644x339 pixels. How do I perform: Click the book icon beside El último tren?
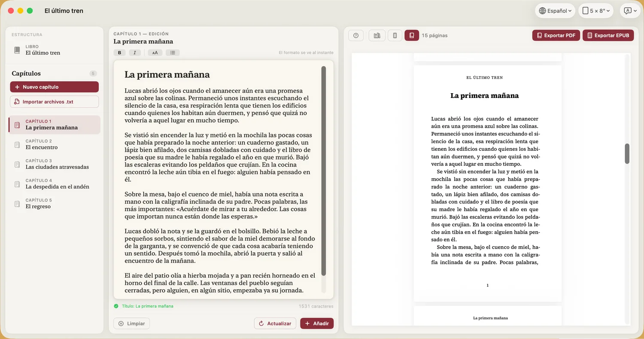click(x=17, y=50)
